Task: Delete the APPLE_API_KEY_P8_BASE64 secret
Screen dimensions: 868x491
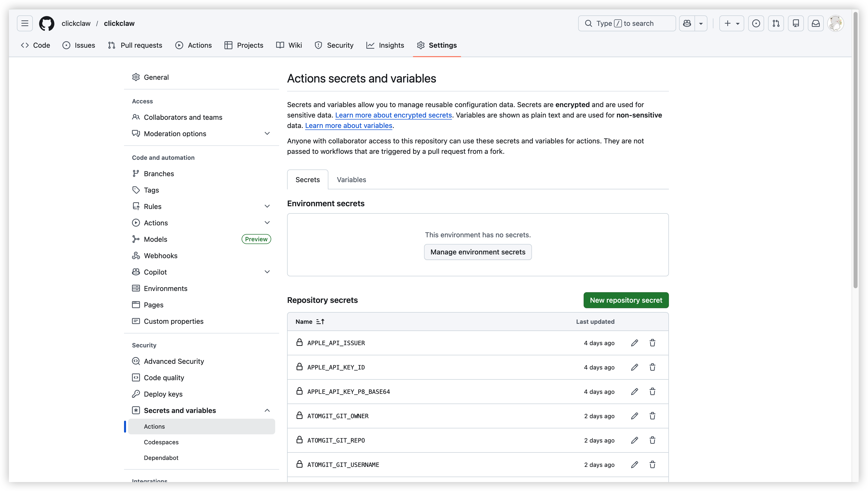Action: pyautogui.click(x=652, y=392)
